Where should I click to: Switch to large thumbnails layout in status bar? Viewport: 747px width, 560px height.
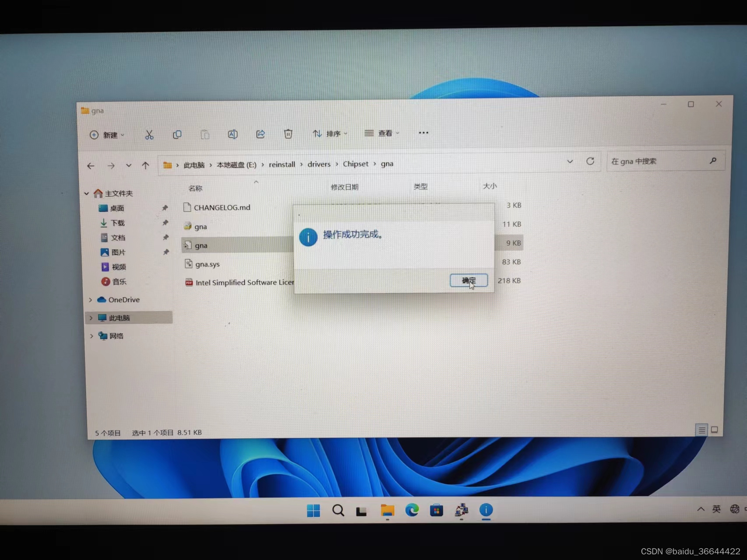[x=715, y=430]
